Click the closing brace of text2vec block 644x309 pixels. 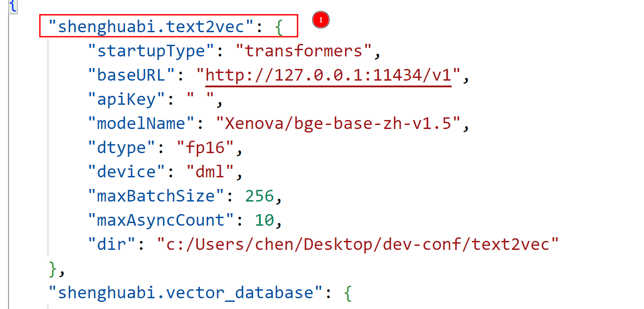53,269
